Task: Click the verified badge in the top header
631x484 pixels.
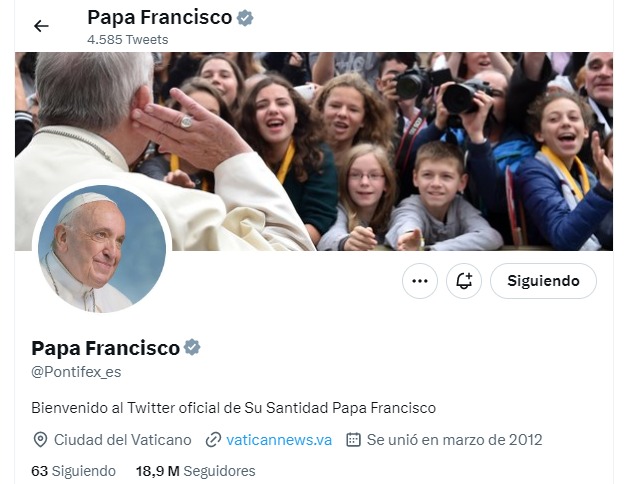Action: [245, 18]
